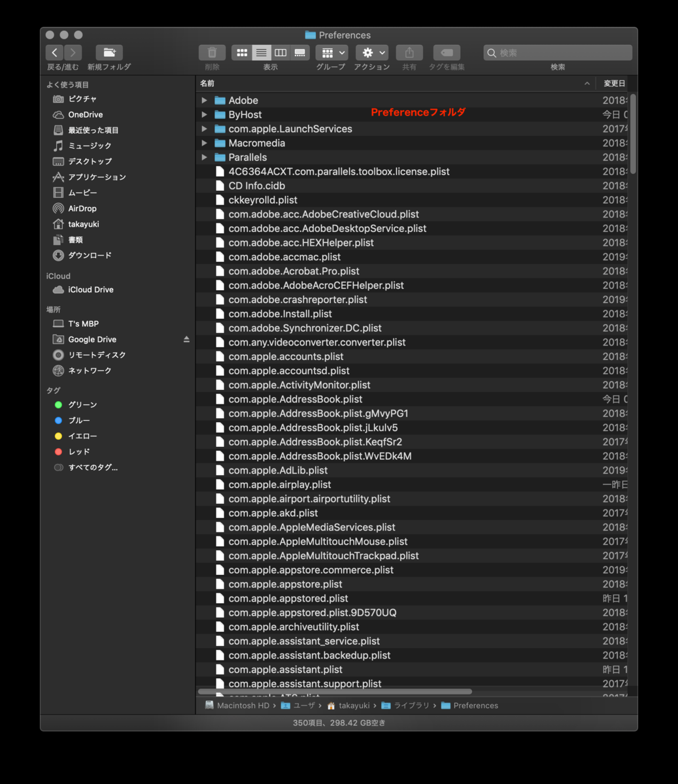Switch to list view

pyautogui.click(x=262, y=52)
